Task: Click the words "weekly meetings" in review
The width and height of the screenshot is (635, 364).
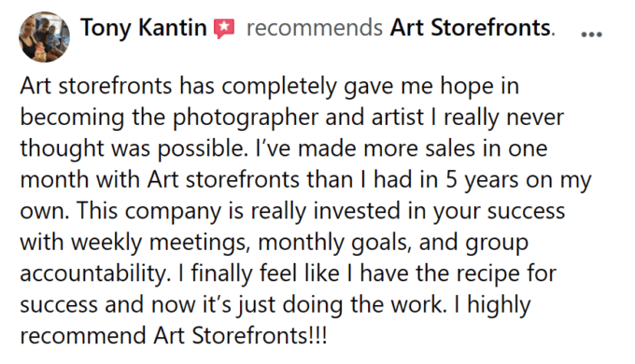Action: pyautogui.click(x=159, y=244)
